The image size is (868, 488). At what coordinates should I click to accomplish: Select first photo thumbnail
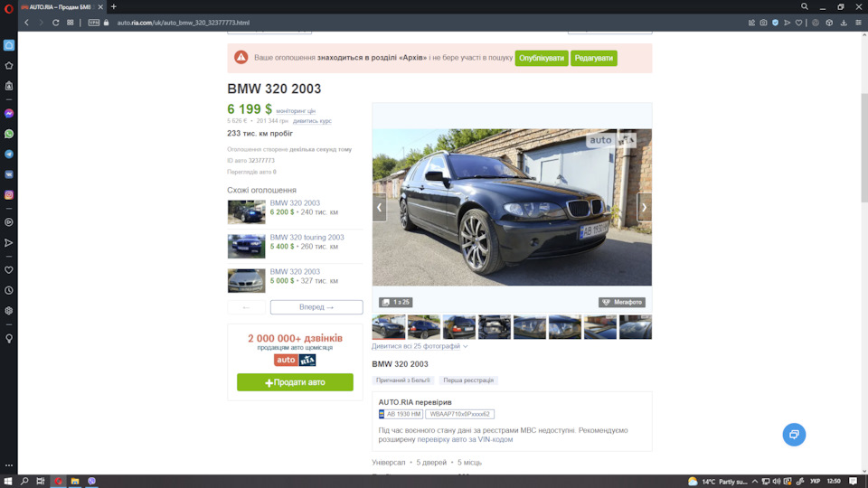389,327
